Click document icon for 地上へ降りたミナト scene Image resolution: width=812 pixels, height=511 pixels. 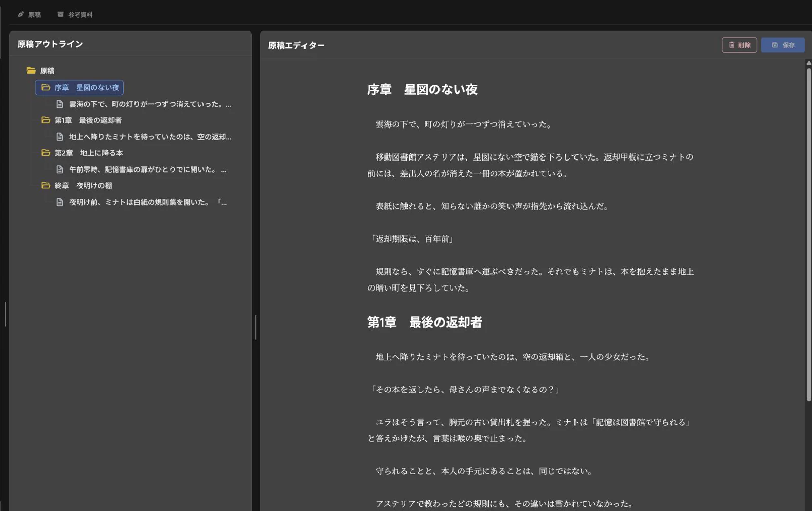60,137
